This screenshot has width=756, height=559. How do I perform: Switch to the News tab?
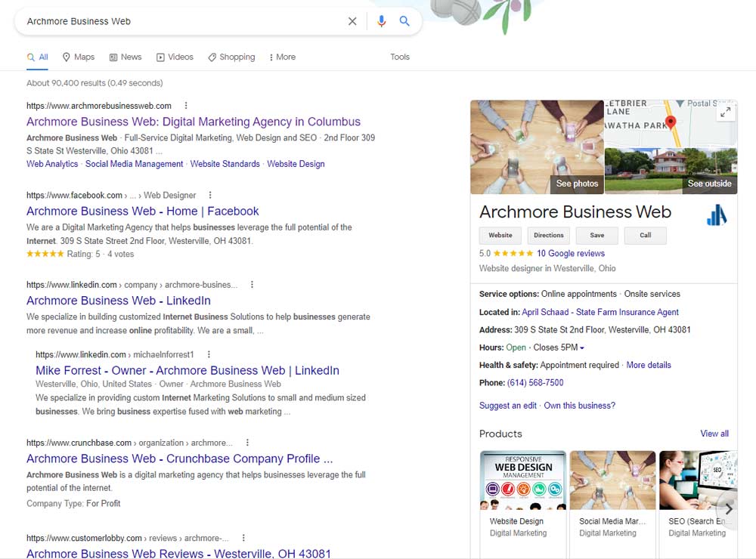(125, 57)
